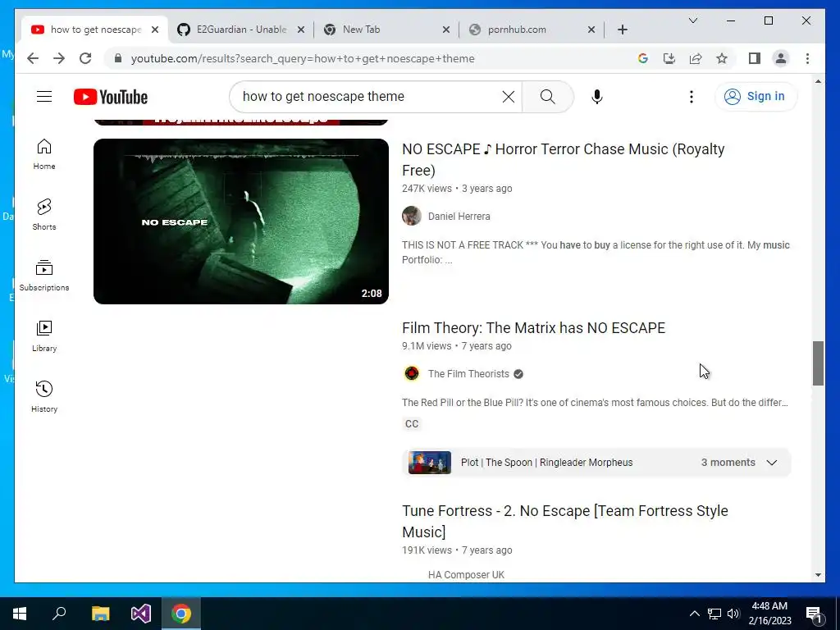Open YouTube settings three-dot menu
This screenshot has height=630, width=840.
(692, 97)
